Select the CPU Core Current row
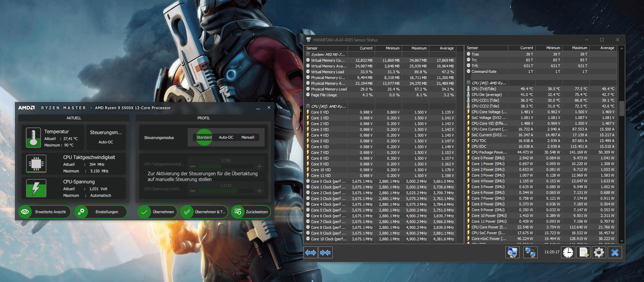 pyautogui.click(x=541, y=129)
